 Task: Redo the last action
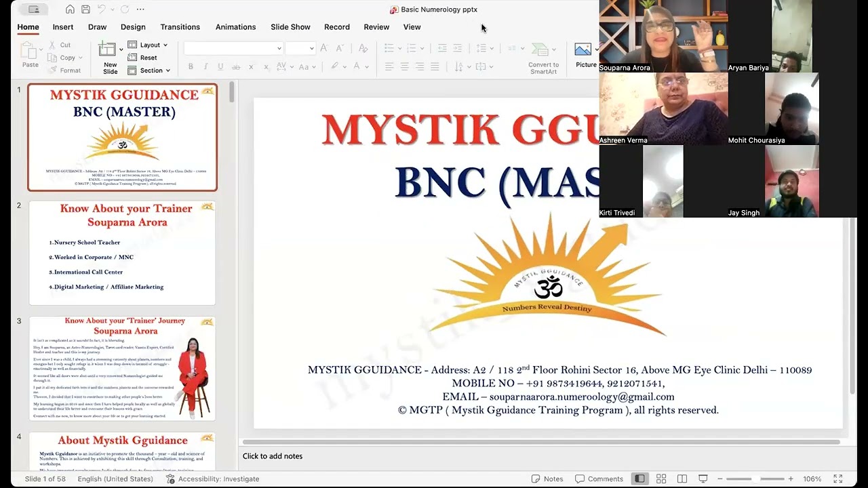125,9
